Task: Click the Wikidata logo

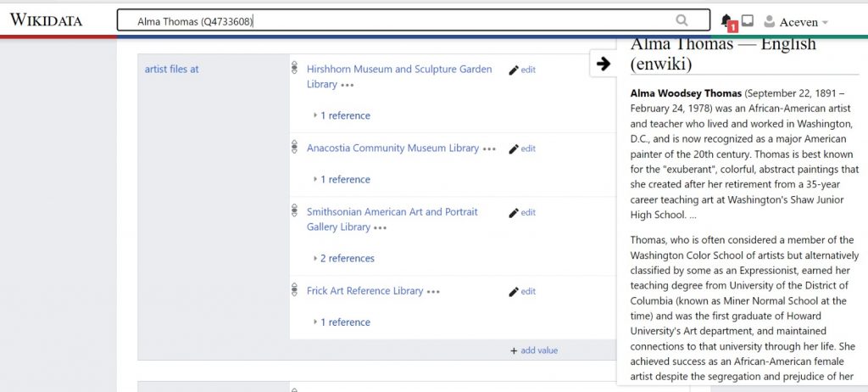Action: [x=46, y=20]
